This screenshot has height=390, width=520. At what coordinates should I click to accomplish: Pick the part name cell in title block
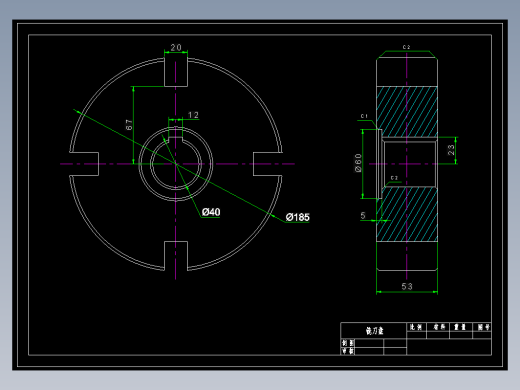[x=374, y=331]
